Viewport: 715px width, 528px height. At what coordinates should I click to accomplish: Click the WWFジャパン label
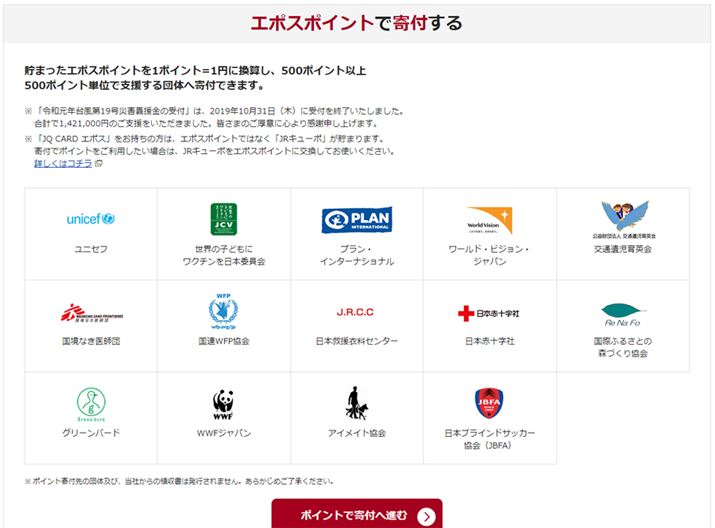point(223,433)
